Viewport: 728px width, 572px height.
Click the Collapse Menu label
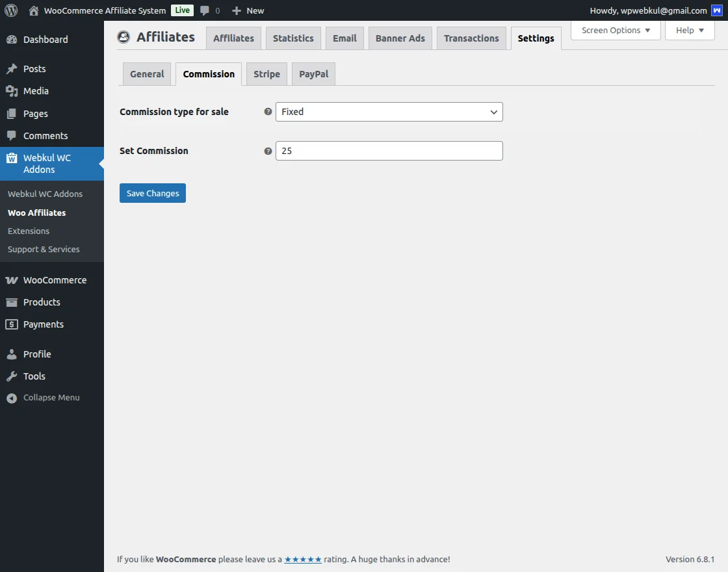pos(51,397)
